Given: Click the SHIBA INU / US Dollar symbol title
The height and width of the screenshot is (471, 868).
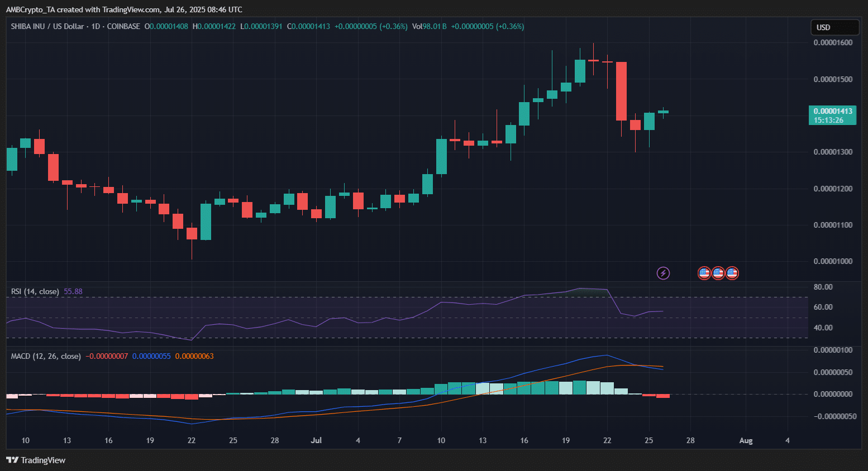Looking at the screenshot, I should [47, 26].
